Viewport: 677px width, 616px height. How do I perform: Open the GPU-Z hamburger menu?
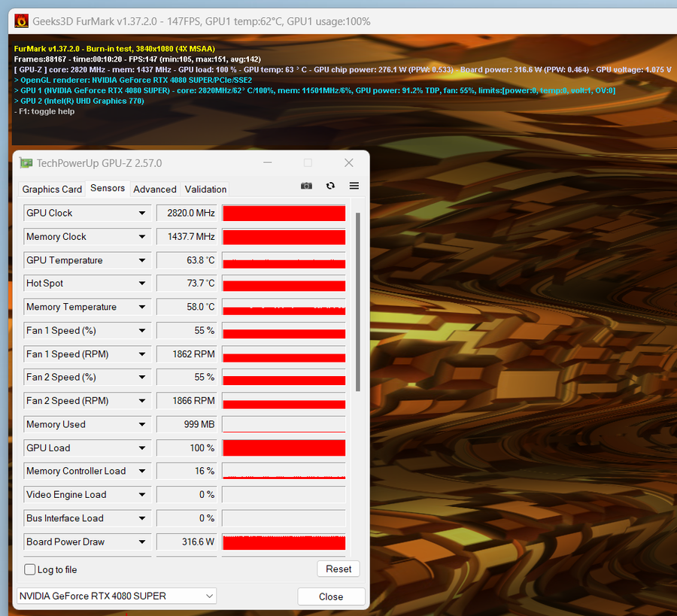[x=354, y=186]
